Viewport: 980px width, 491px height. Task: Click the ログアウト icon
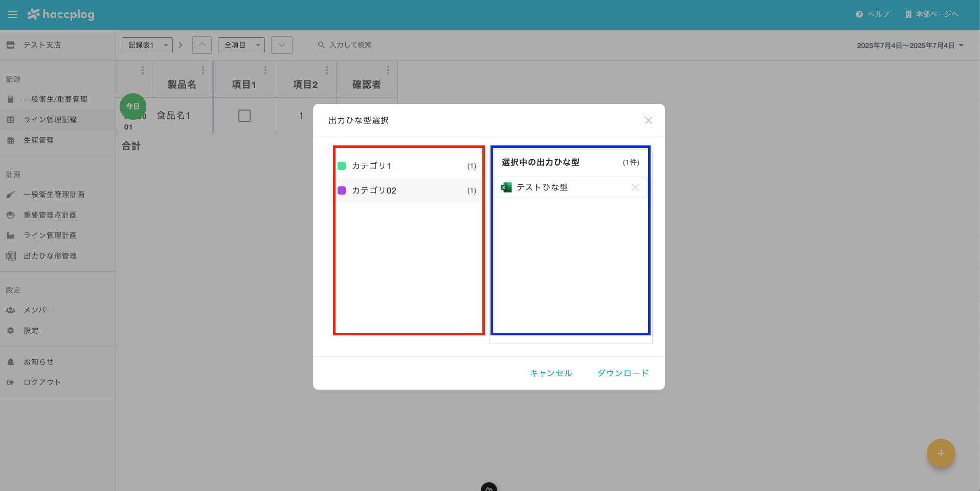coord(11,381)
